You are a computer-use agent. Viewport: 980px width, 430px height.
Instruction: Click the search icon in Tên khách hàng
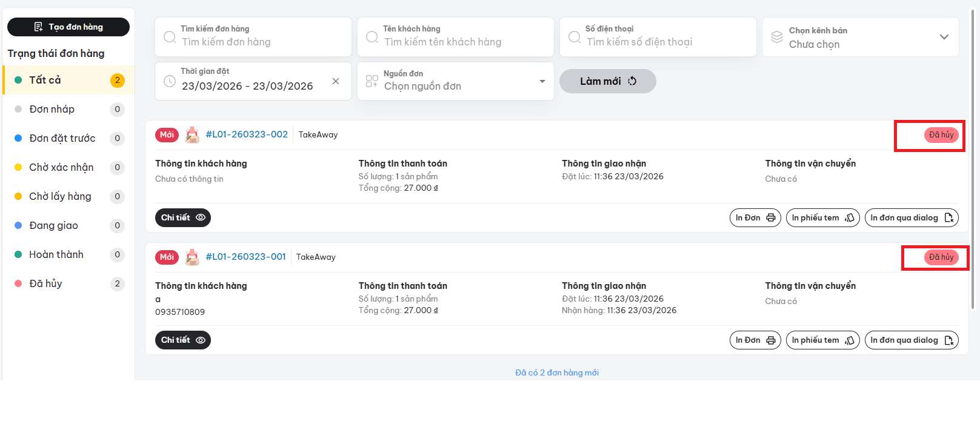click(x=372, y=37)
